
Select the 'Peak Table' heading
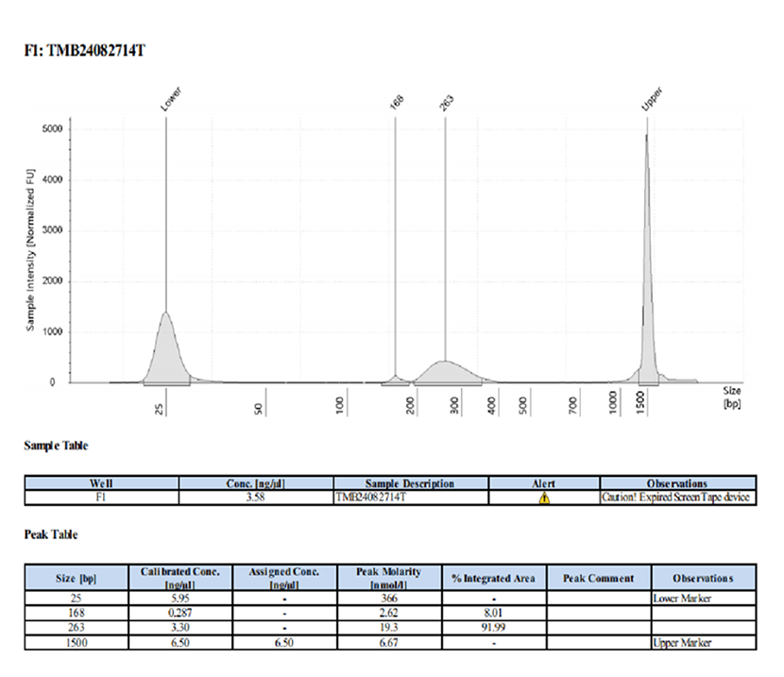[51, 534]
